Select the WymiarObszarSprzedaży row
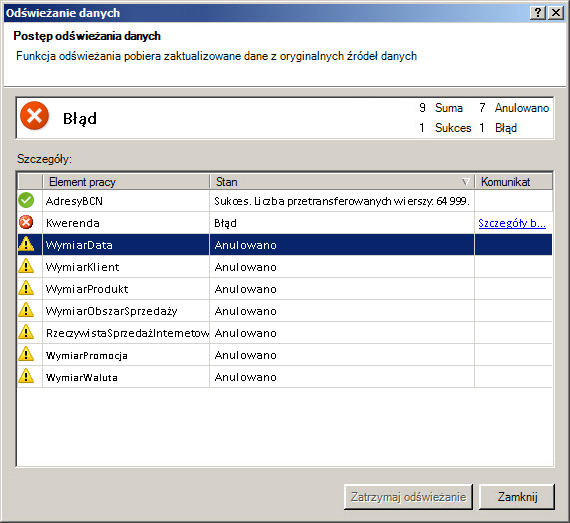This screenshot has width=570, height=523. tap(285, 311)
